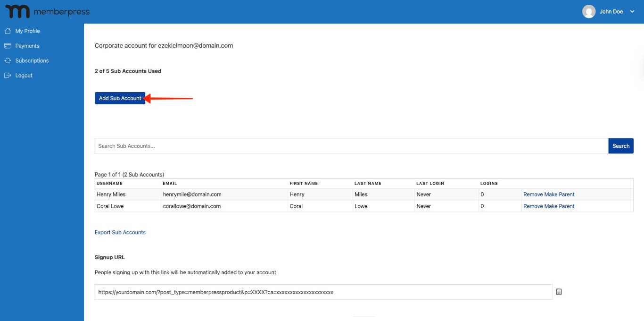Click the credit card icon for Payments

pyautogui.click(x=7, y=46)
